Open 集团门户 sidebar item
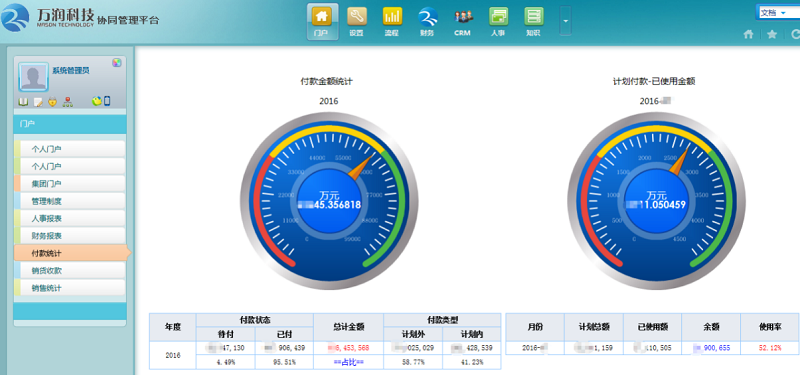This screenshot has height=375, width=800. [x=70, y=184]
